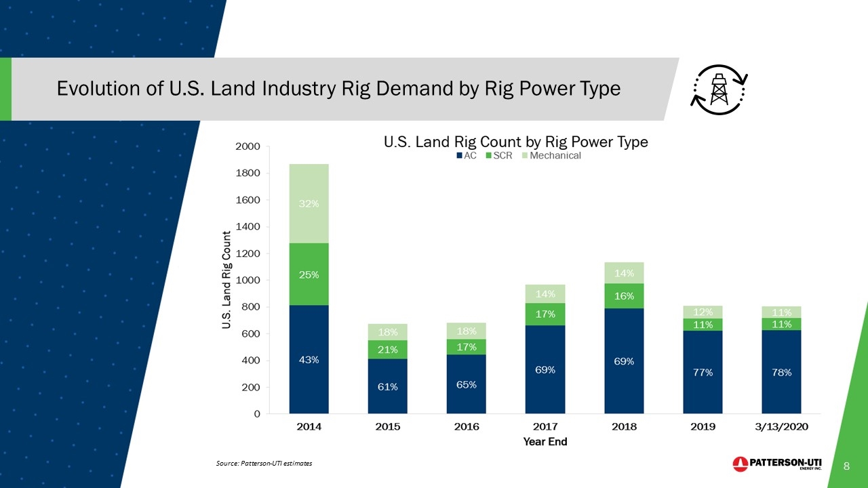Click the 1000 y-axis value
This screenshot has height=488, width=868.
pos(248,281)
